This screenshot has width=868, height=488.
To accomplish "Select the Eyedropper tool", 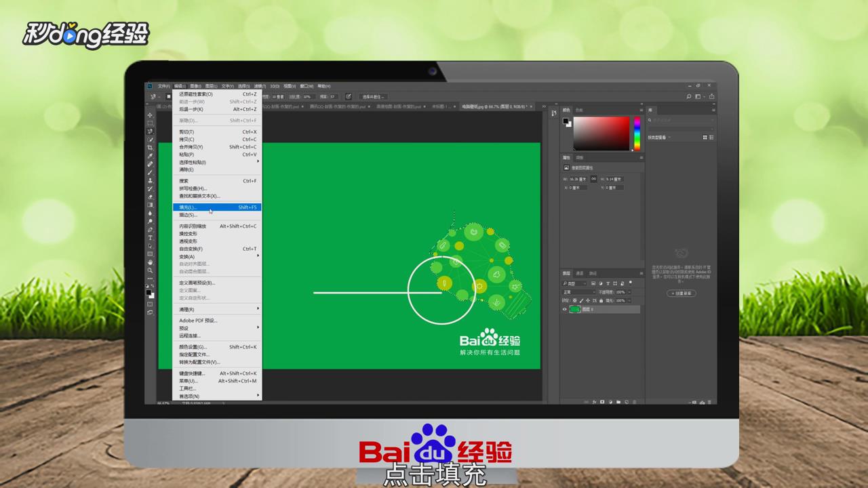I will tap(151, 156).
